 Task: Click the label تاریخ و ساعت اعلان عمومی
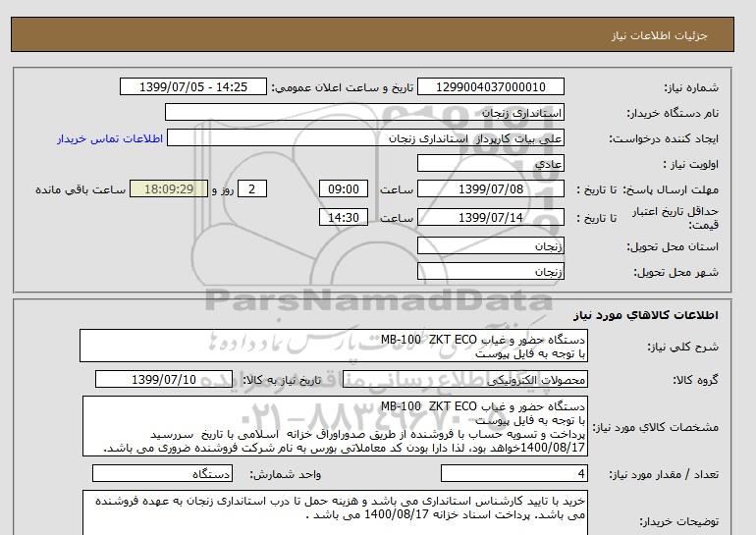343,87
